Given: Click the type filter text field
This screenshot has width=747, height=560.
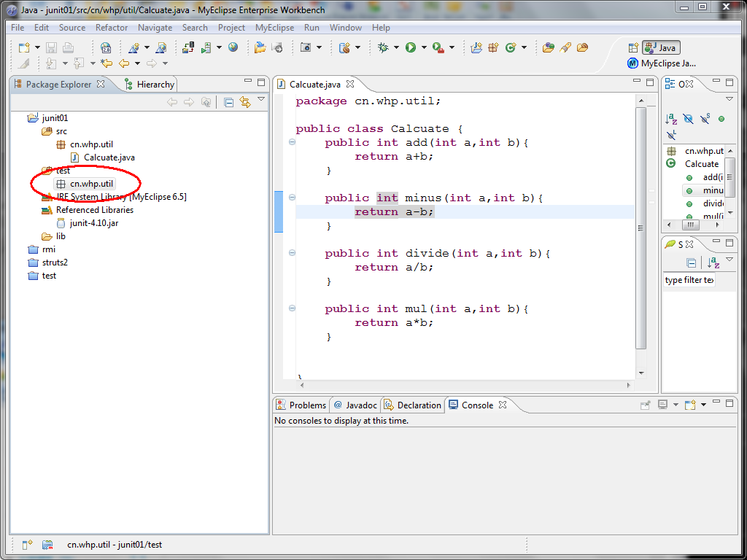Looking at the screenshot, I should point(689,280).
